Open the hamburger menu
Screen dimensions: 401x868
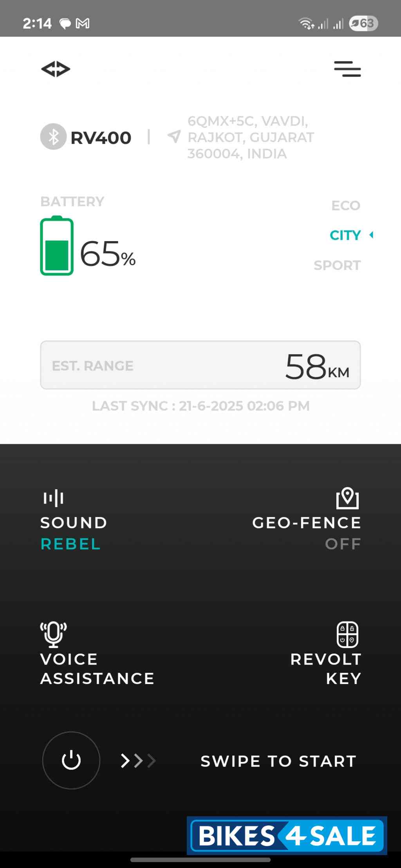click(x=347, y=69)
